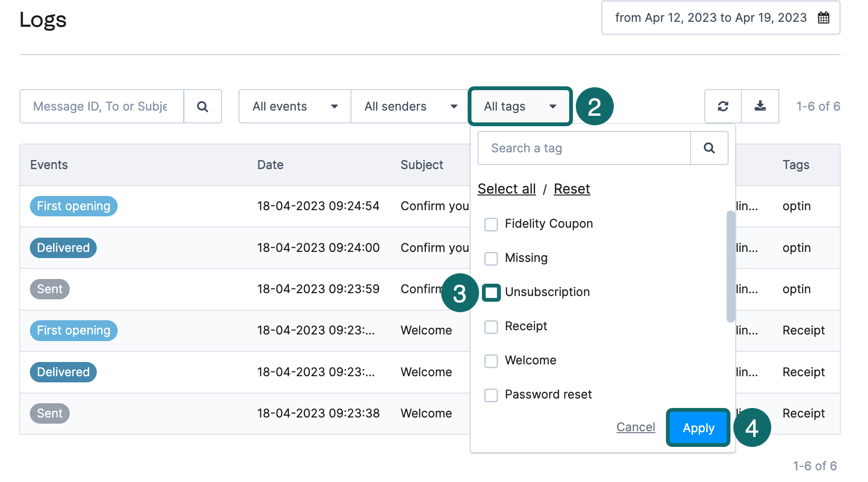Click the search icon in the tag search box
Viewport: 868px width, 482px height.
coord(709,148)
